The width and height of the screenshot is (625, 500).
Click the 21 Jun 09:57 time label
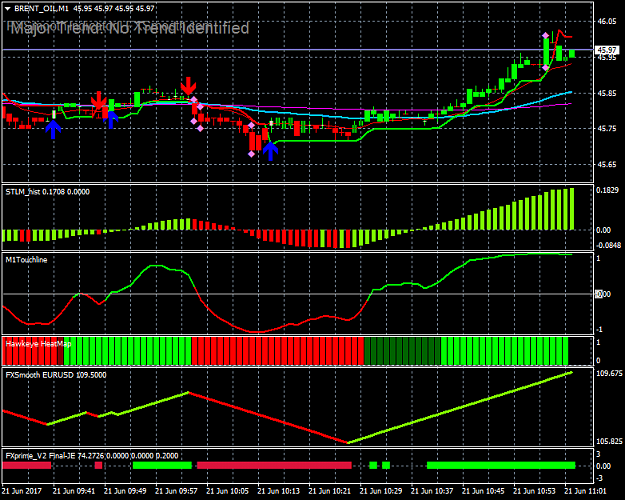176,491
